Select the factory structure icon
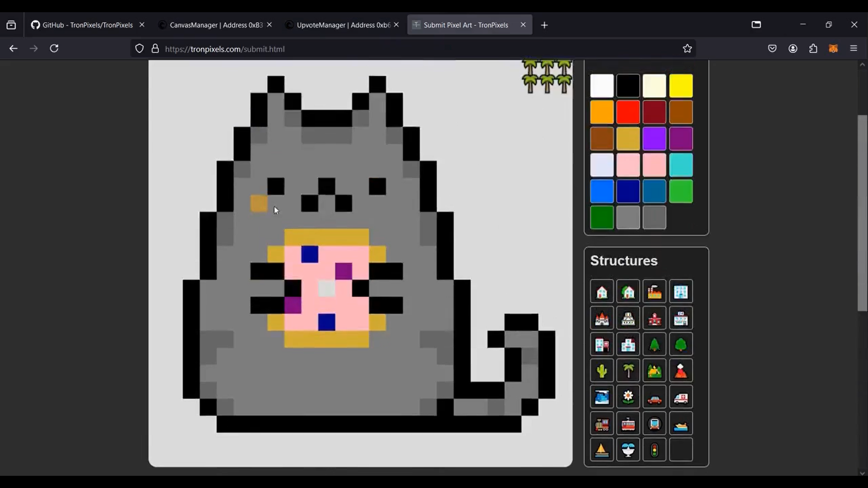This screenshot has height=488, width=868. click(654, 292)
